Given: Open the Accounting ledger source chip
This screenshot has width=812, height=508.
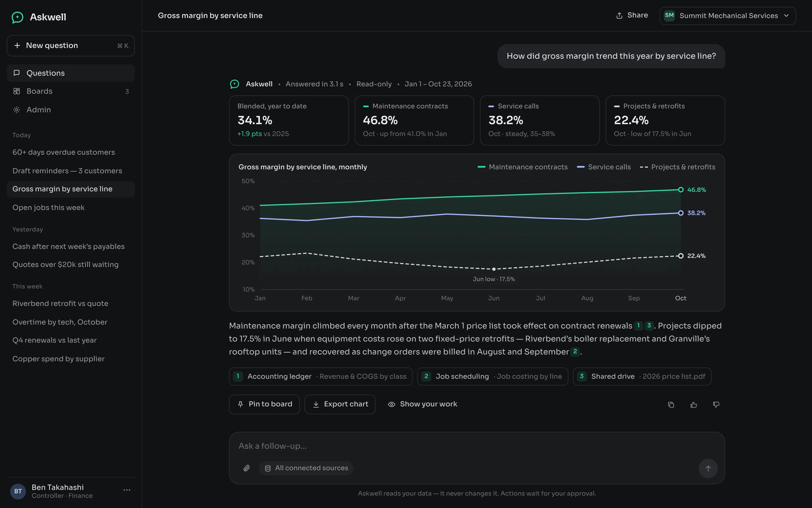Looking at the screenshot, I should pyautogui.click(x=321, y=377).
